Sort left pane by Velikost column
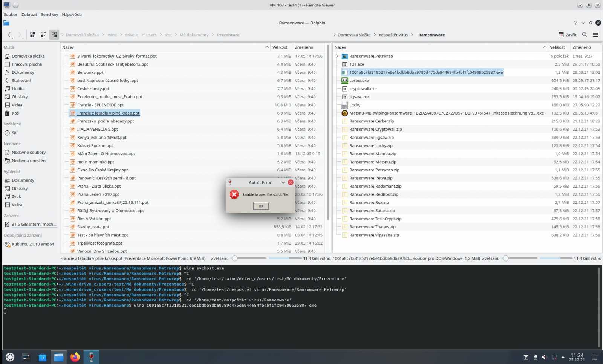Screen dimensions: 603x364 click(x=281, y=47)
